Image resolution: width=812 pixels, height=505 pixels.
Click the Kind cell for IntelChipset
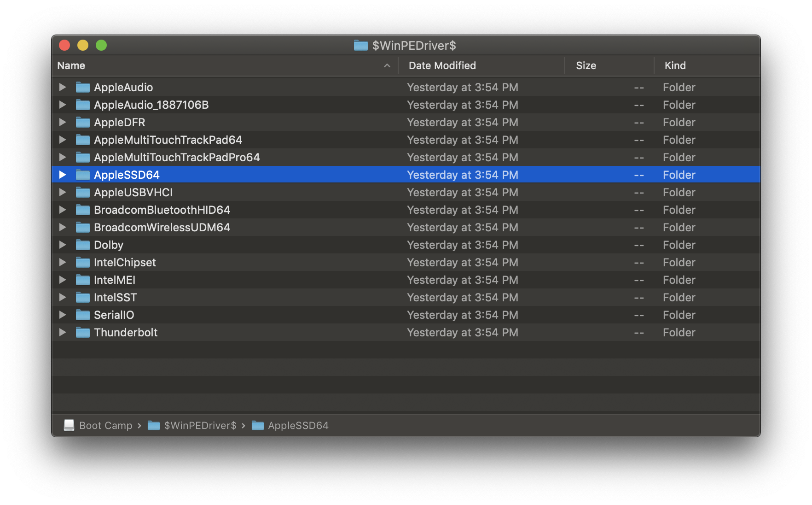point(679,262)
